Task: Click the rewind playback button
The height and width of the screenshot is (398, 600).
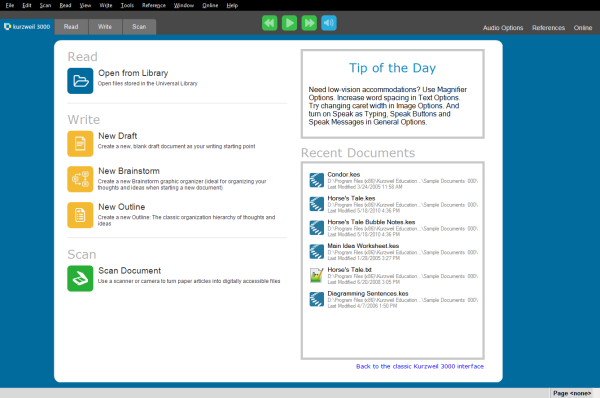Action: [270, 23]
